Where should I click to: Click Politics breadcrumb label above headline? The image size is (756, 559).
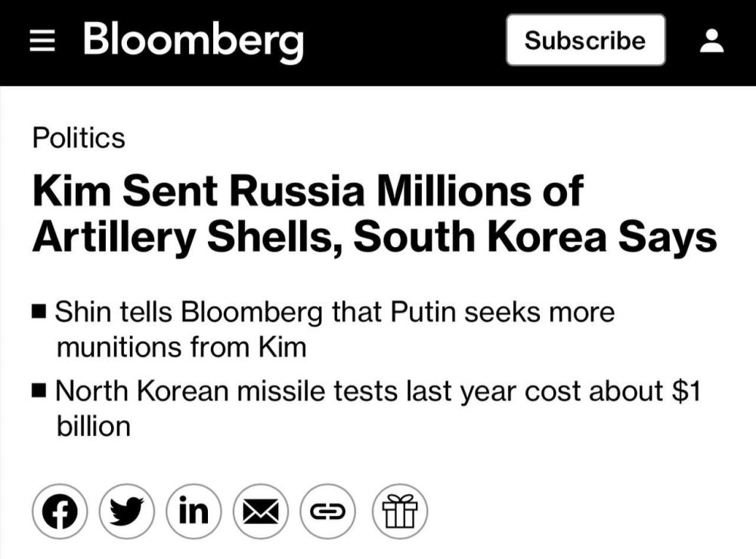tap(77, 138)
